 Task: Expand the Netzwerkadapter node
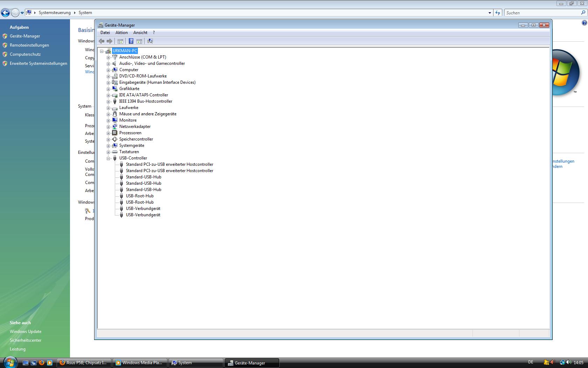[x=108, y=127]
